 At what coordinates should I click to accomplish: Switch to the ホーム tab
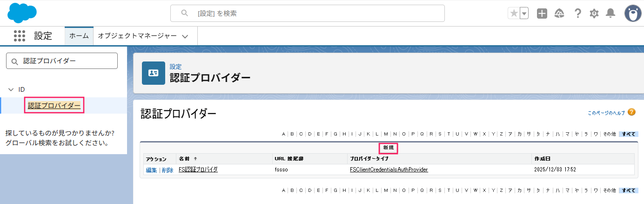[x=79, y=36]
